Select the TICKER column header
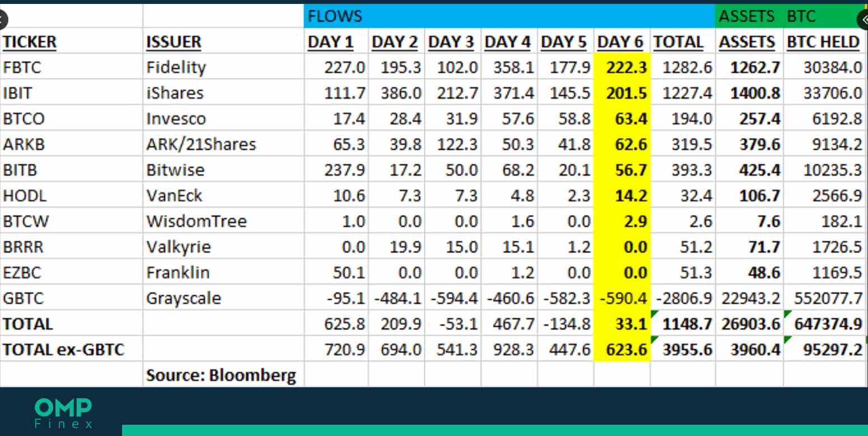Image resolution: width=868 pixels, height=436 pixels. pyautogui.click(x=30, y=42)
